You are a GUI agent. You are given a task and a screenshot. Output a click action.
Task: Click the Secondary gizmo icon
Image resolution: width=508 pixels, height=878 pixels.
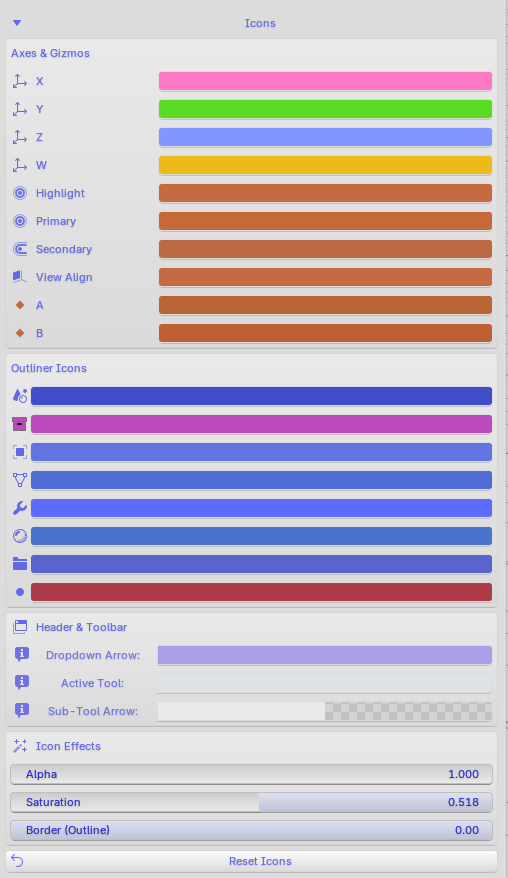[x=20, y=249]
